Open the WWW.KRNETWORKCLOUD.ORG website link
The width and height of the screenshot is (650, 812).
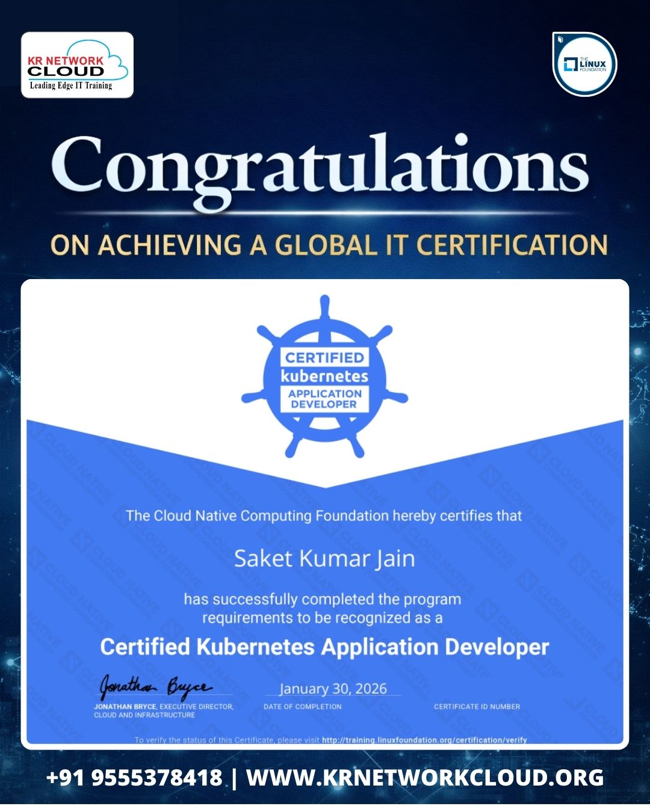click(x=425, y=777)
